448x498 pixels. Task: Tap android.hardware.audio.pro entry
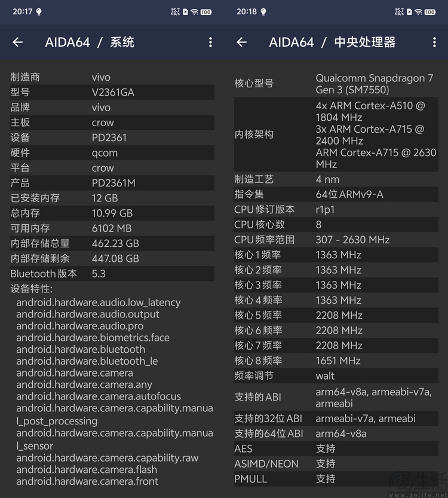(x=80, y=326)
